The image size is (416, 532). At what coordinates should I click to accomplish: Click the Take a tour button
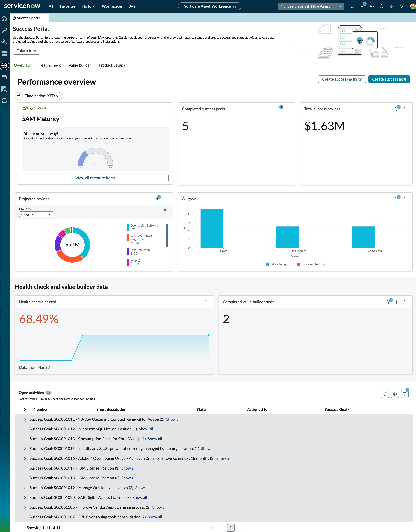click(26, 51)
